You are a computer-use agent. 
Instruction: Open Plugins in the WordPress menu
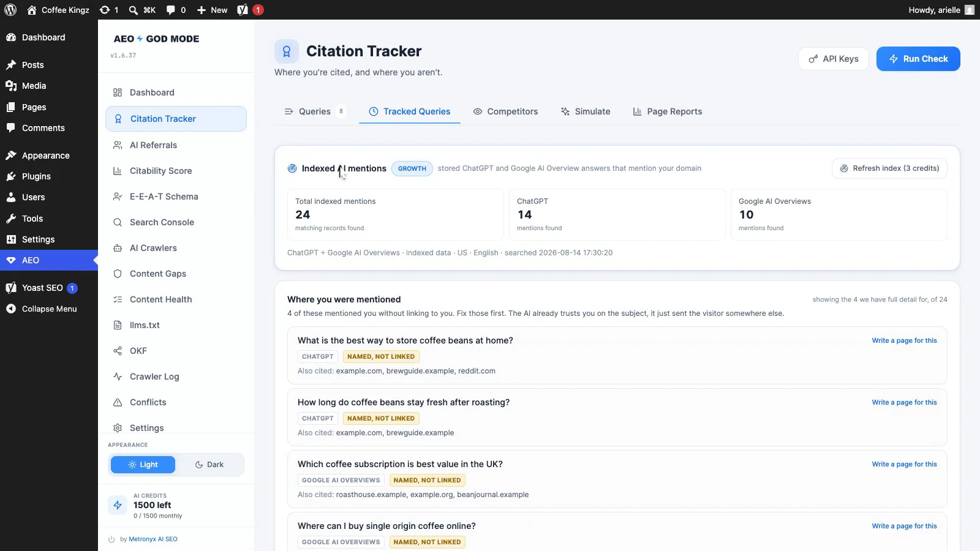49,176
